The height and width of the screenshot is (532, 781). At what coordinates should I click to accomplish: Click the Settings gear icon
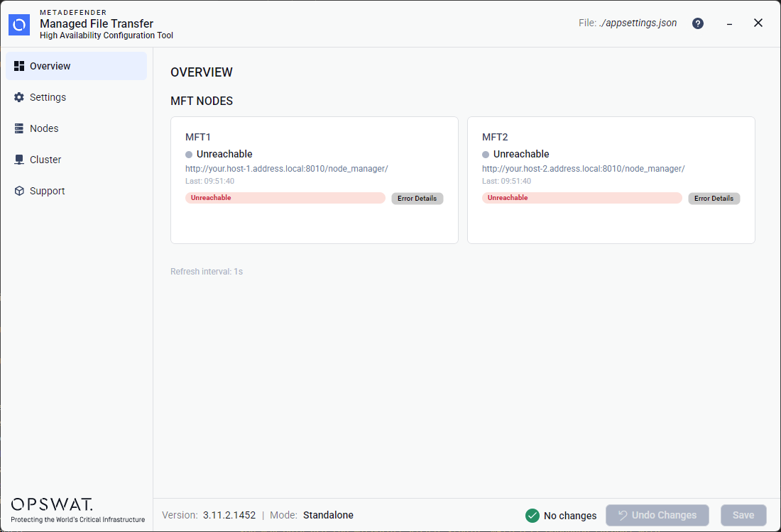[x=19, y=97]
